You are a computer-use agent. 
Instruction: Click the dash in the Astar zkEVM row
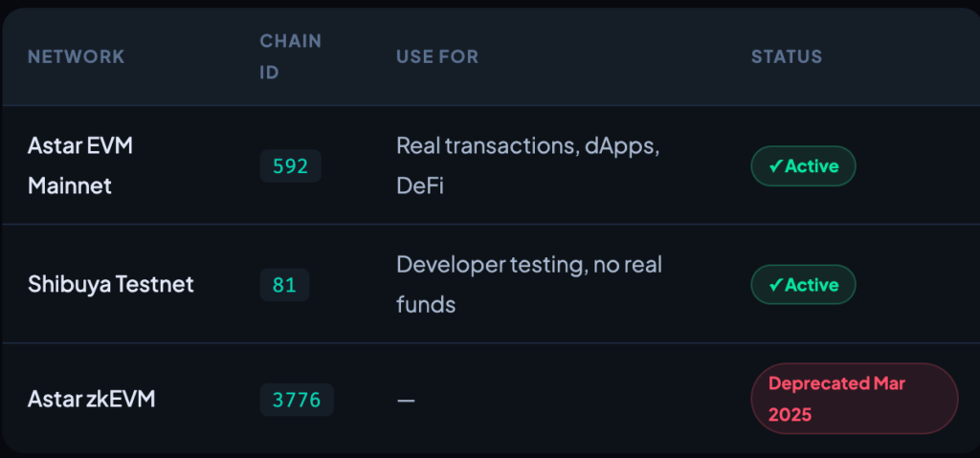point(406,400)
